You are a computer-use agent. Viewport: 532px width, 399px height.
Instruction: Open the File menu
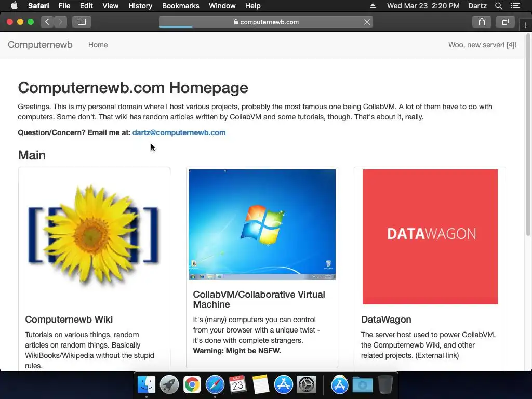coord(64,6)
